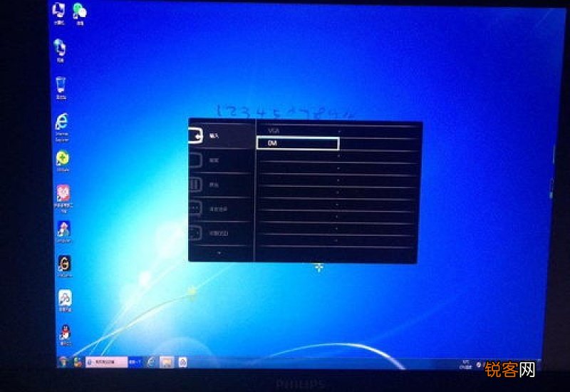The image size is (570, 392).
Task: Click the clock in the system tray
Action: click(x=466, y=364)
